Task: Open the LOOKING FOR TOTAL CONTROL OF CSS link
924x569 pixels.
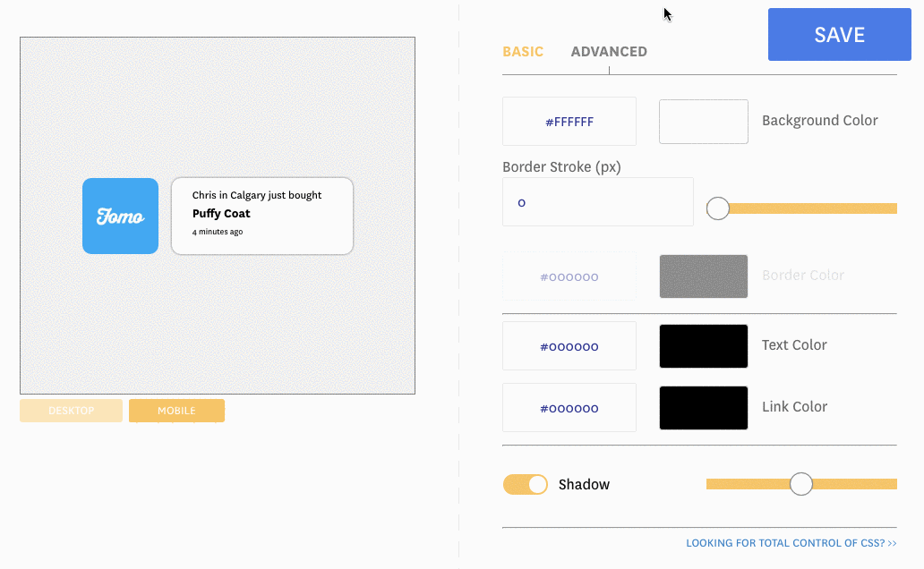Action: pos(791,542)
